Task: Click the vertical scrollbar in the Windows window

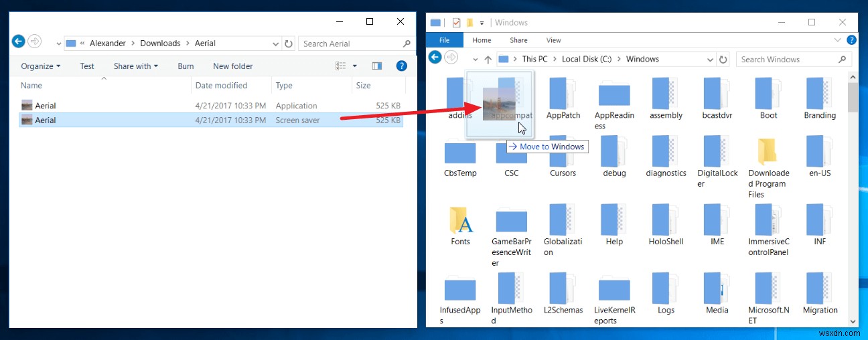Action: tap(853, 98)
